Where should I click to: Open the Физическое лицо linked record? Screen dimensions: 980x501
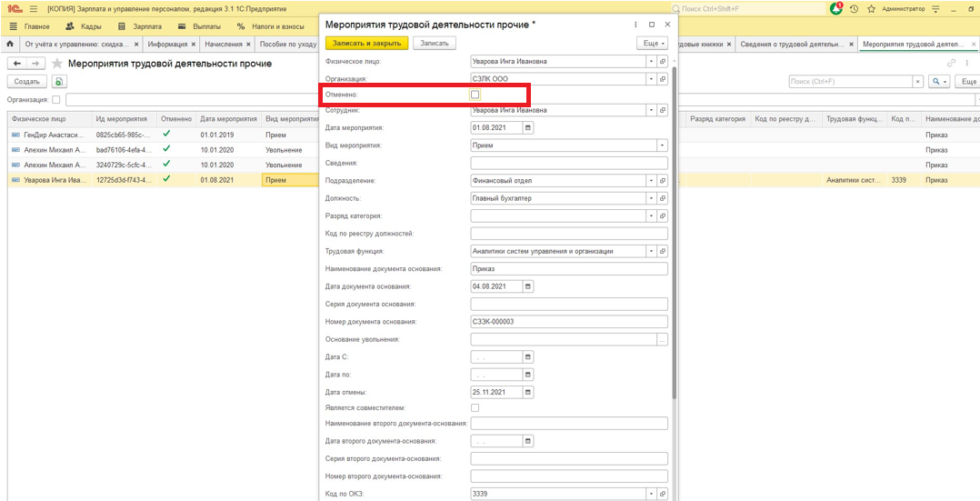pyautogui.click(x=663, y=61)
